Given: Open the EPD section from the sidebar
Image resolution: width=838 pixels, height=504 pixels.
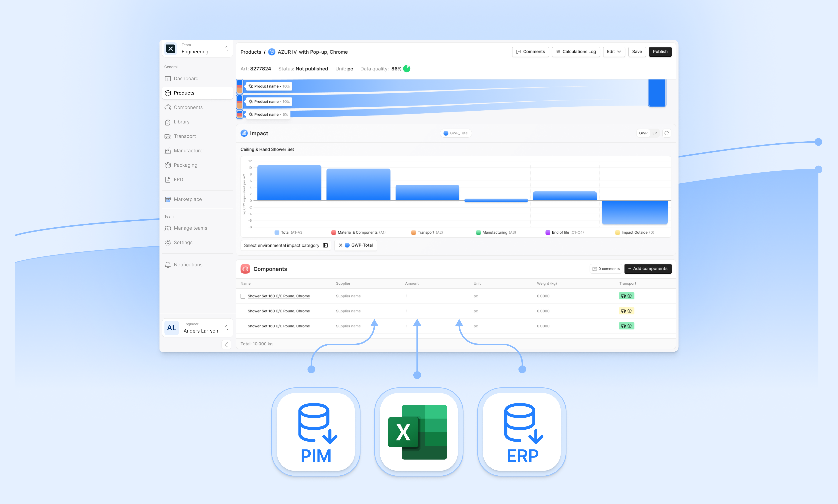Looking at the screenshot, I should [168, 179].
